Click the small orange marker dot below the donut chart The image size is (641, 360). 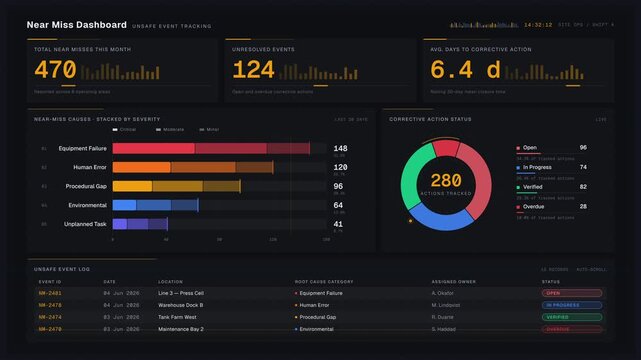coord(410,221)
